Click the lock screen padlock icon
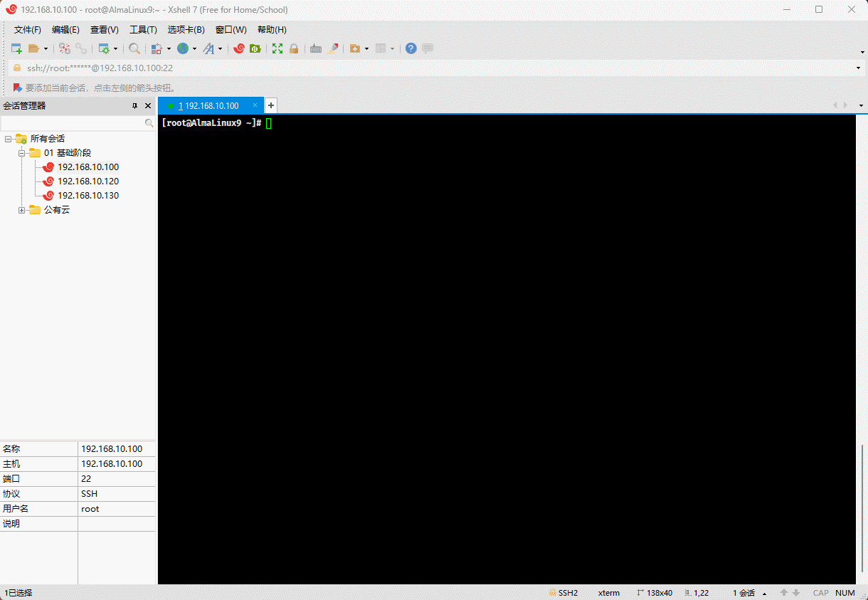This screenshot has height=600, width=868. (x=294, y=48)
